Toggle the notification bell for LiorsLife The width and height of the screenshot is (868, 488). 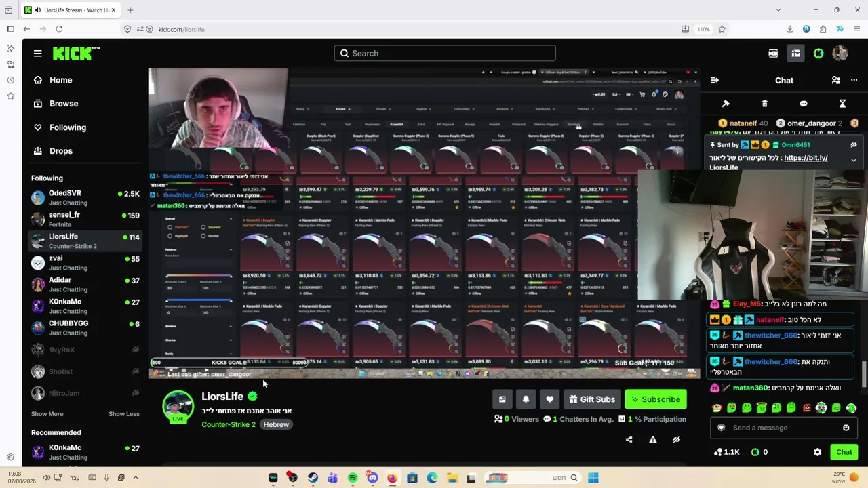click(x=526, y=399)
